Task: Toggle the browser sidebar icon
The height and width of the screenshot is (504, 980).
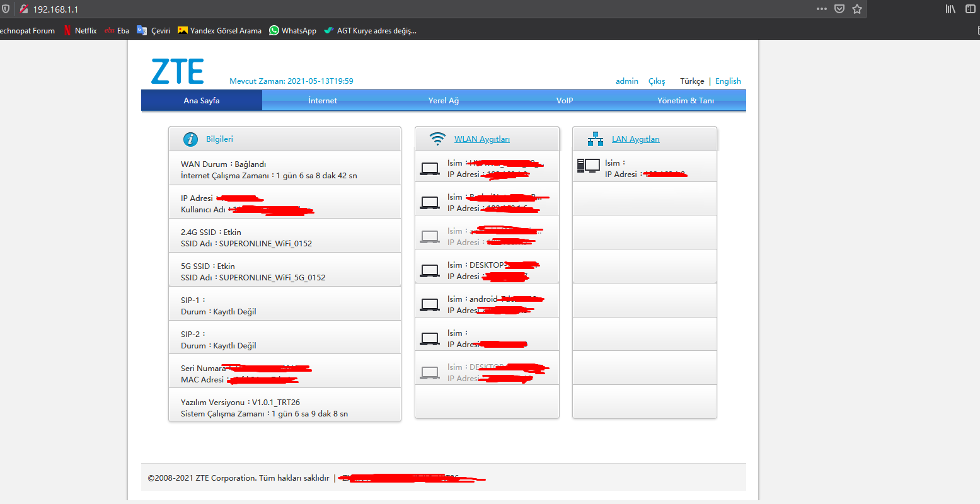Action: pos(971,9)
